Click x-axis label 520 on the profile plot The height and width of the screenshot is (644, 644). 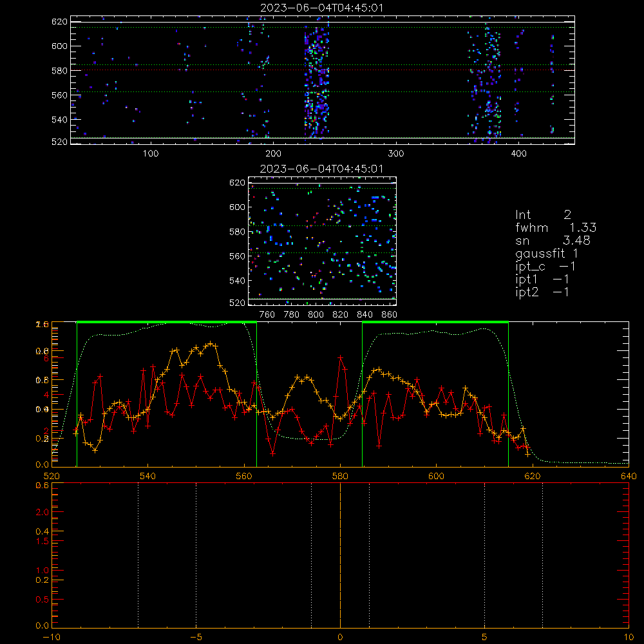click(x=52, y=476)
